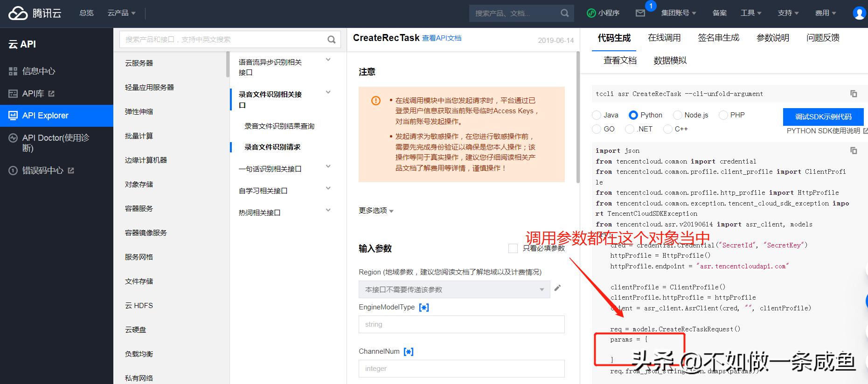Open the mail messages icon
This screenshot has width=868, height=384.
pyautogui.click(x=640, y=13)
